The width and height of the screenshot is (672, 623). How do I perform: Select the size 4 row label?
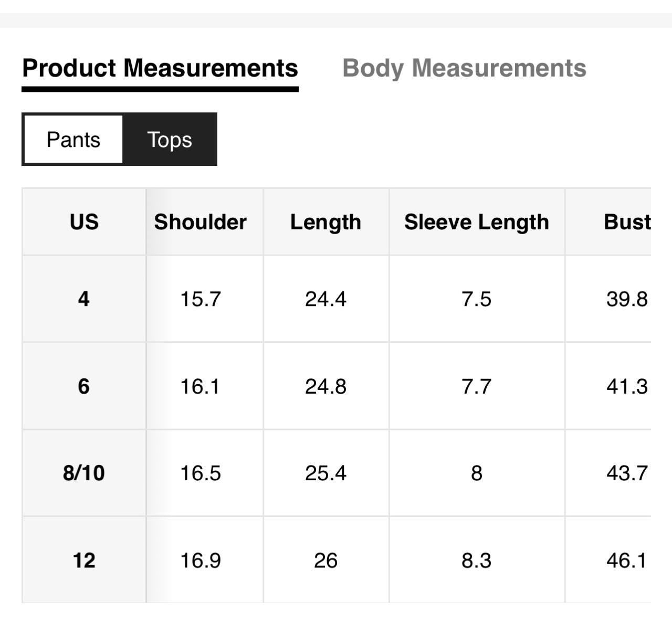point(84,299)
